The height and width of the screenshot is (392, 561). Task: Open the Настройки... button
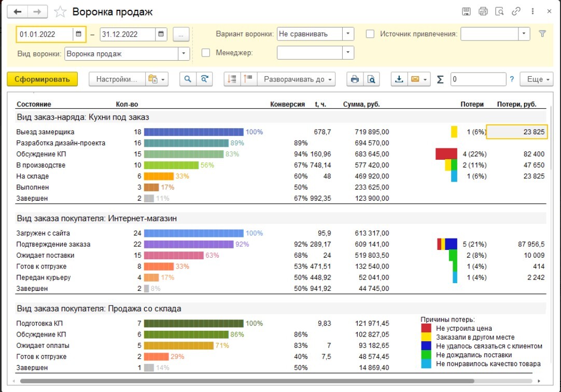point(117,79)
